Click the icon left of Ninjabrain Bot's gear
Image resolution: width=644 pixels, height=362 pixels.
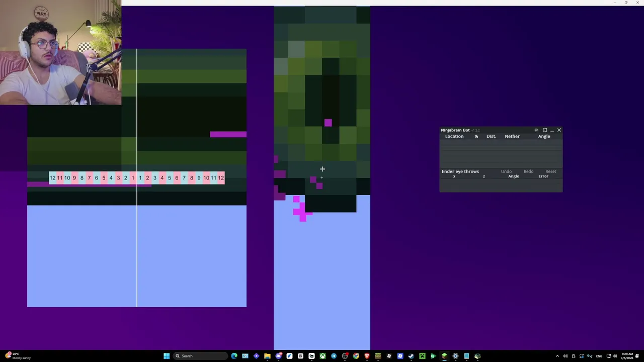(536, 130)
